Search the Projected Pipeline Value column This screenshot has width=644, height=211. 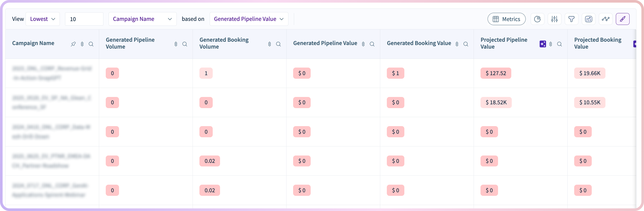[560, 44]
